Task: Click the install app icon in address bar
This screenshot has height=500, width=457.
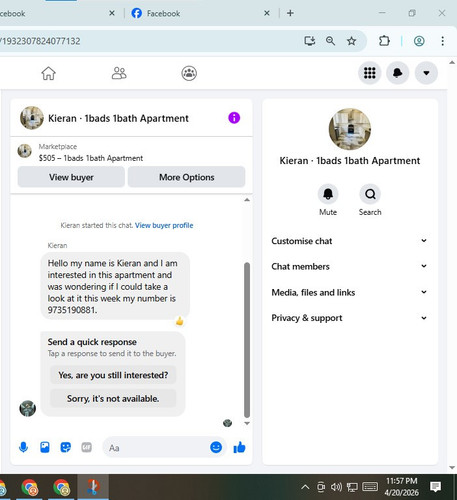Action: pos(310,41)
